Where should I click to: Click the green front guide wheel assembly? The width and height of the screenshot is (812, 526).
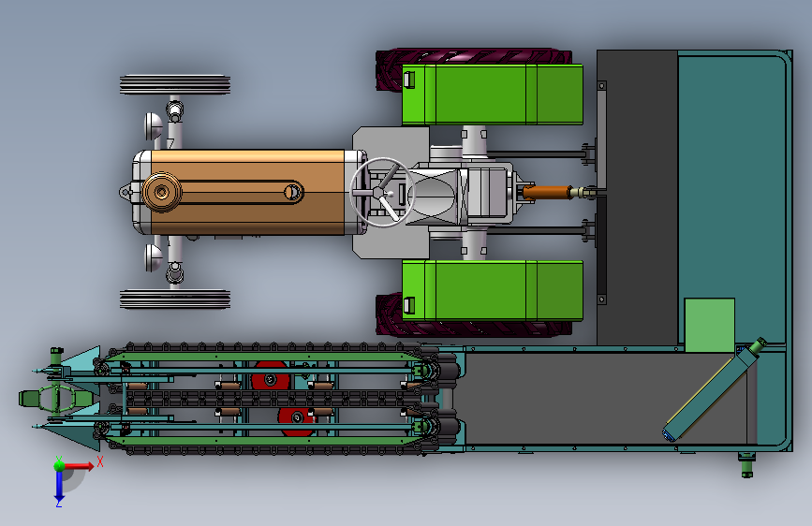point(56,399)
